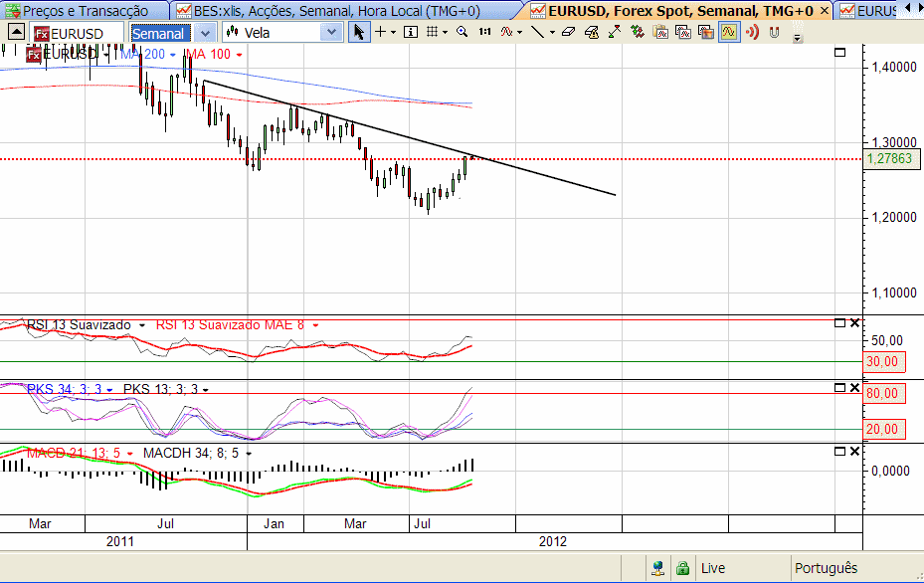The height and width of the screenshot is (583, 924).
Task: Reset chart zoom with 1:1 icon
Action: coord(484,32)
